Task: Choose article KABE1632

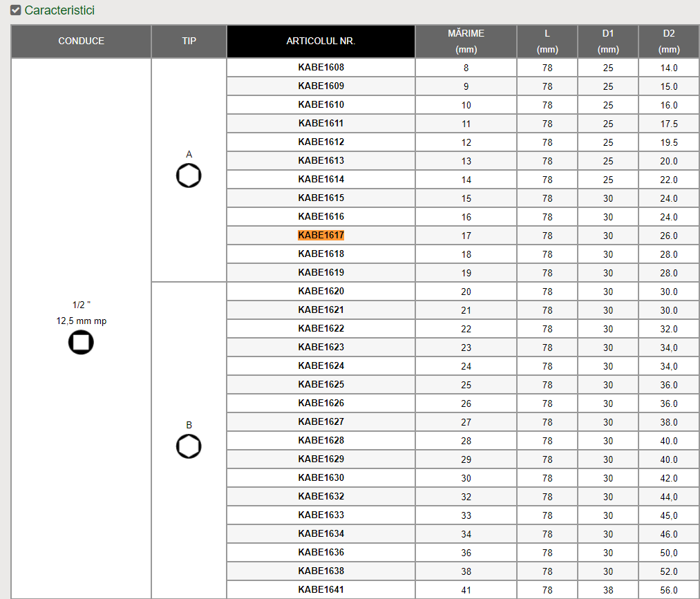Action: [321, 497]
